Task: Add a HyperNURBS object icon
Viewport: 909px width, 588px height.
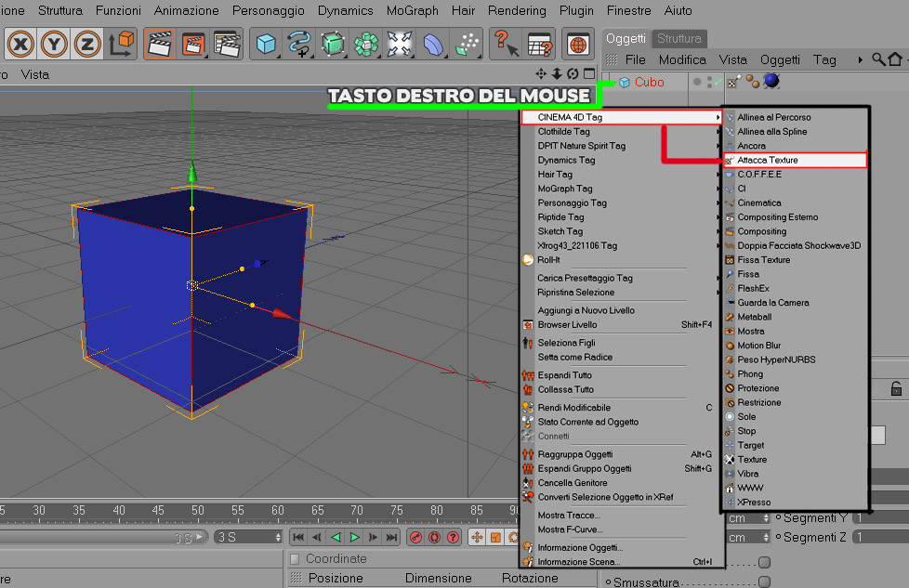Action: (333, 44)
